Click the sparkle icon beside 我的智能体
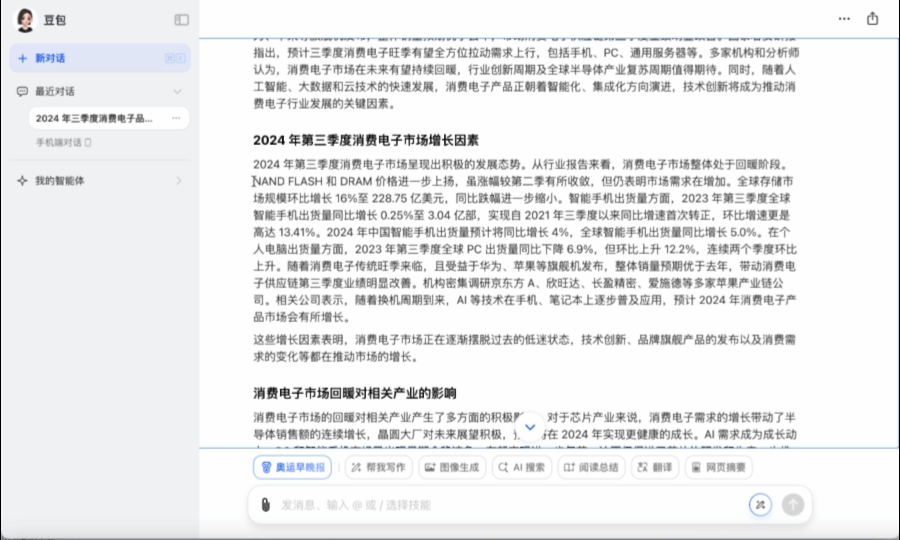The height and width of the screenshot is (540, 900). point(22,181)
